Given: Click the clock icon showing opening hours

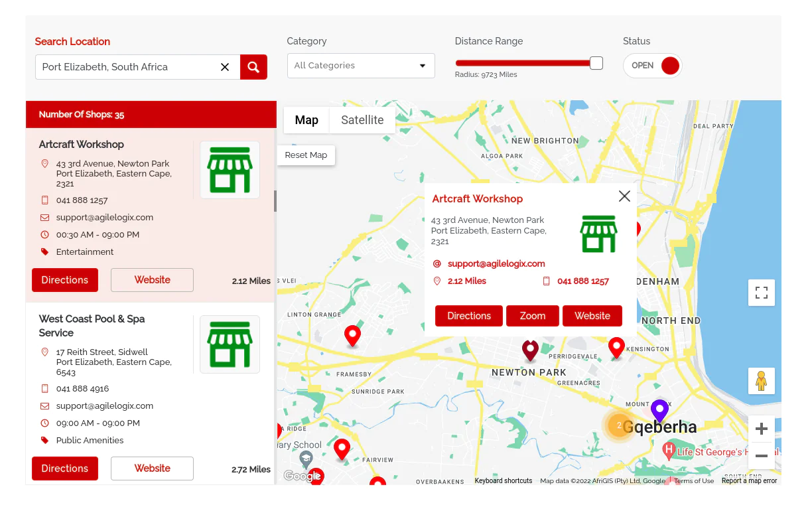Looking at the screenshot, I should click(x=44, y=234).
